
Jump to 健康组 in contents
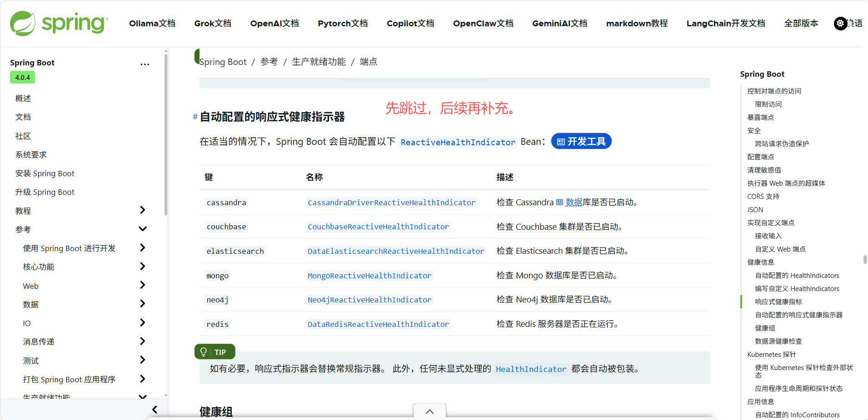click(765, 328)
